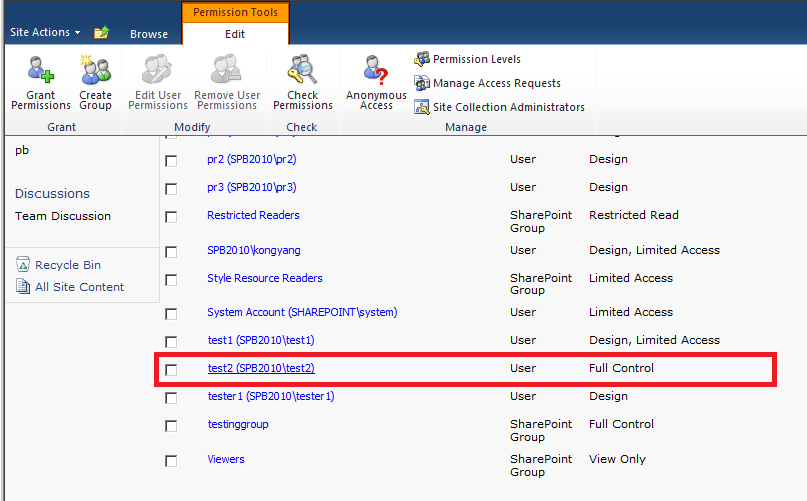This screenshot has width=807, height=501.
Task: Click the Site Collection Administrators label
Action: (x=508, y=107)
